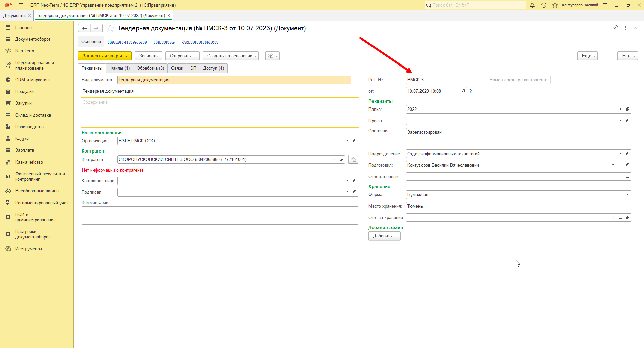Open the main hamburger menu
Image resolution: width=644 pixels, height=348 pixels.
point(21,5)
